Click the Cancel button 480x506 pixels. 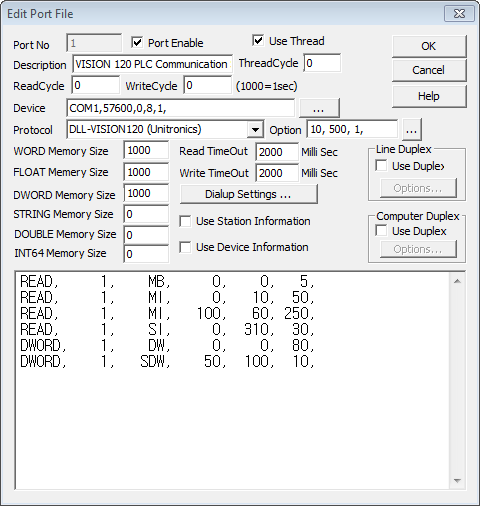(429, 70)
